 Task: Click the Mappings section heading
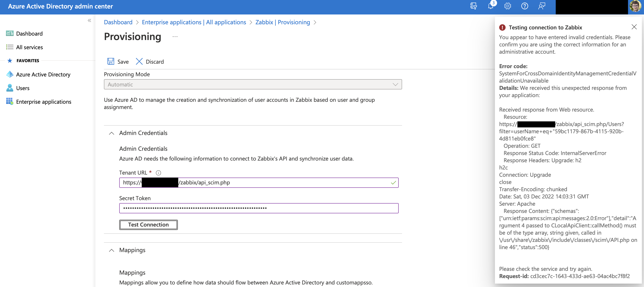coord(132,250)
